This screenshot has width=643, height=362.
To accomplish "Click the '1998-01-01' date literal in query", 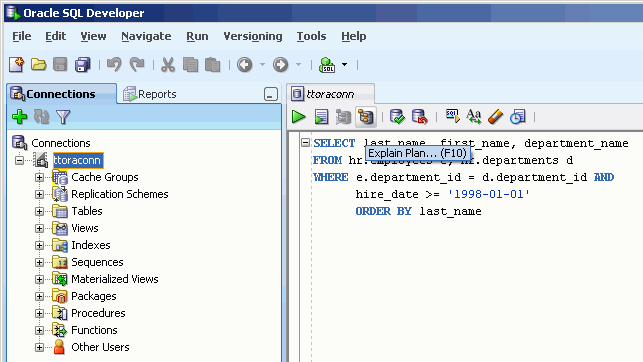I will 488,194.
